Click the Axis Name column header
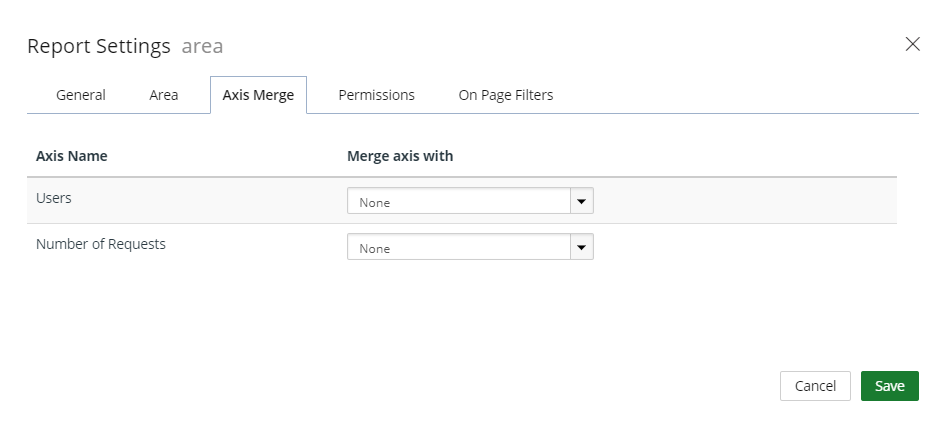The image size is (947, 432). 71,156
